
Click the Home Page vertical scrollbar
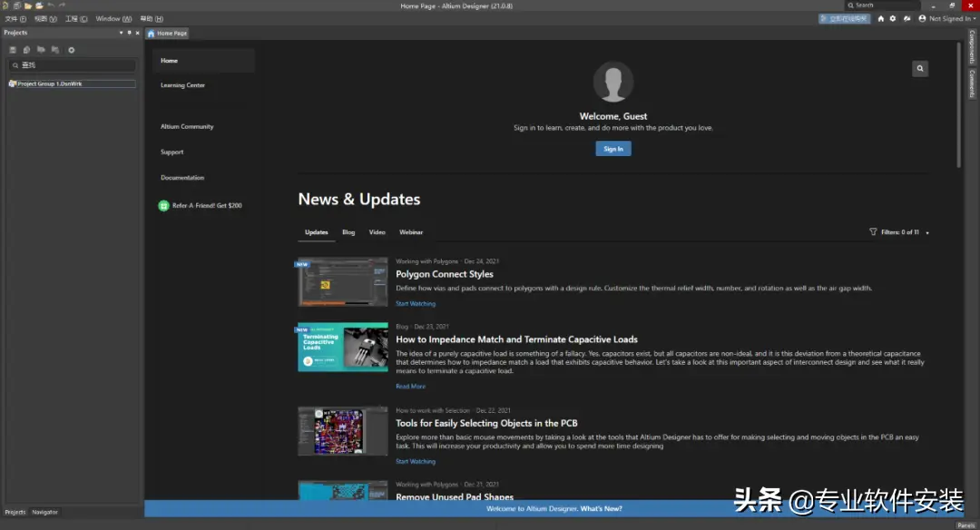tap(959, 105)
